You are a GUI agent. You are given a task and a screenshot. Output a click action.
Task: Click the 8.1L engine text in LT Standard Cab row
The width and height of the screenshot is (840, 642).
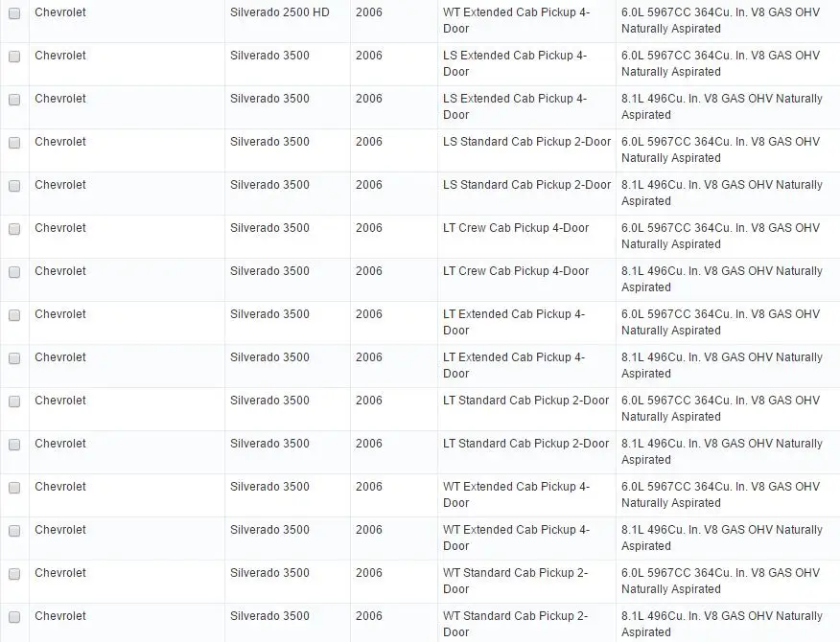pos(722,451)
